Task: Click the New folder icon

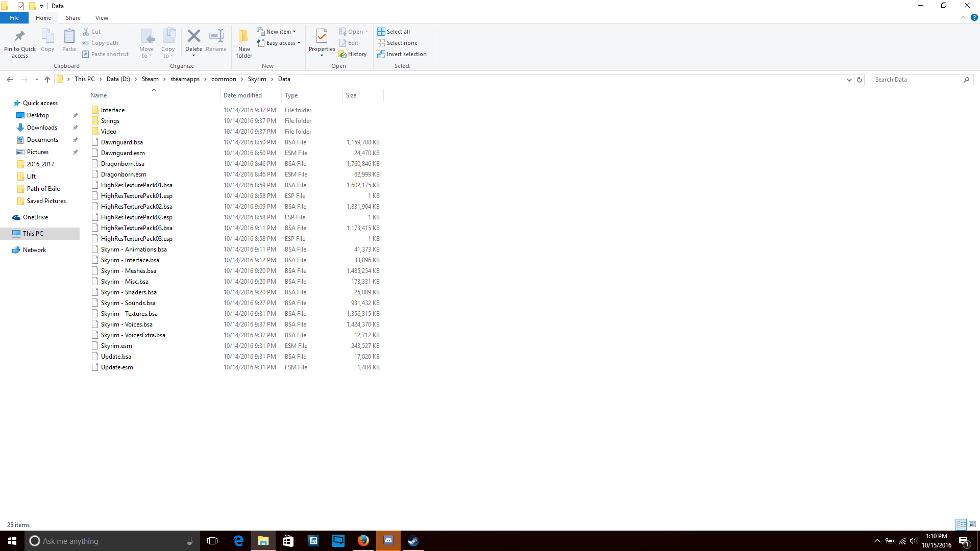Action: click(x=244, y=37)
